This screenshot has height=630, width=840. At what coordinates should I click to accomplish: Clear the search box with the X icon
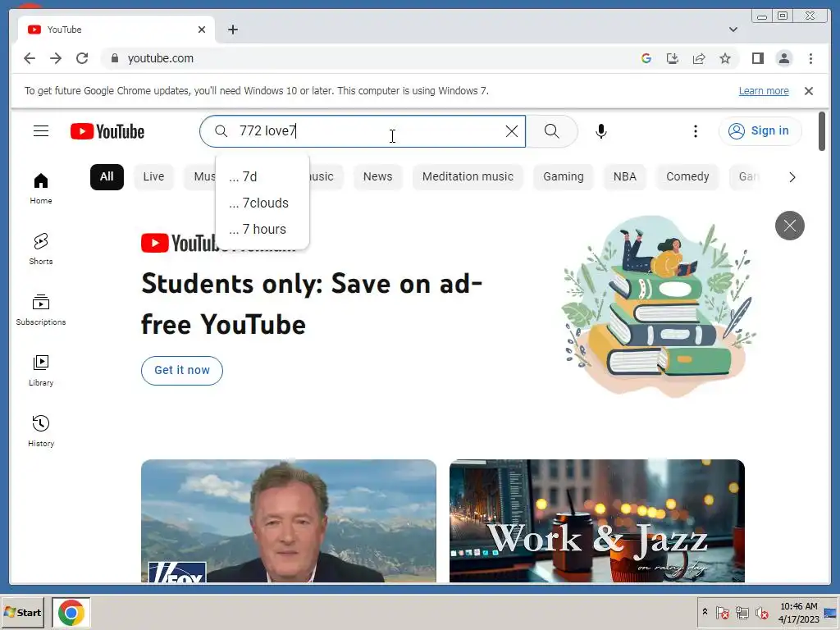coord(512,131)
